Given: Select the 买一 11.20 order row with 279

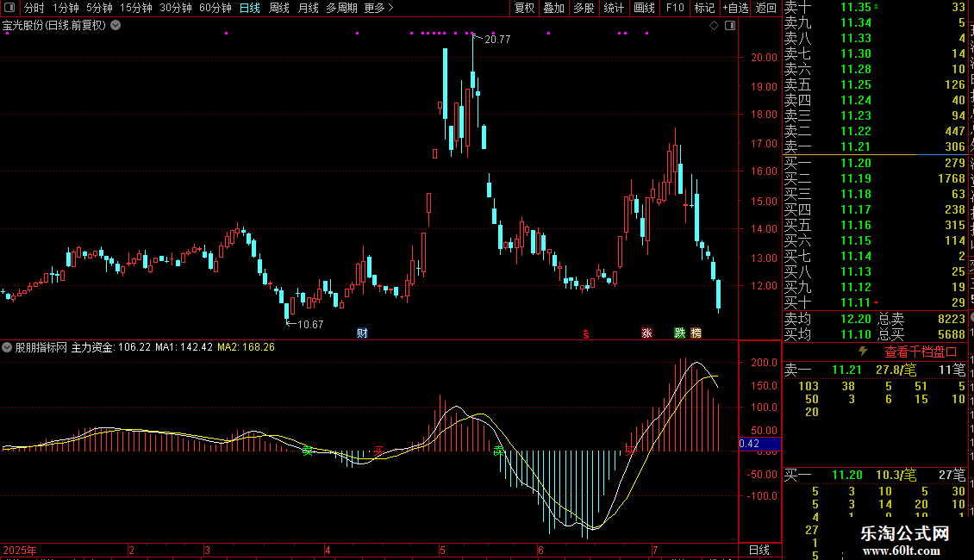Looking at the screenshot, I should (x=875, y=163).
